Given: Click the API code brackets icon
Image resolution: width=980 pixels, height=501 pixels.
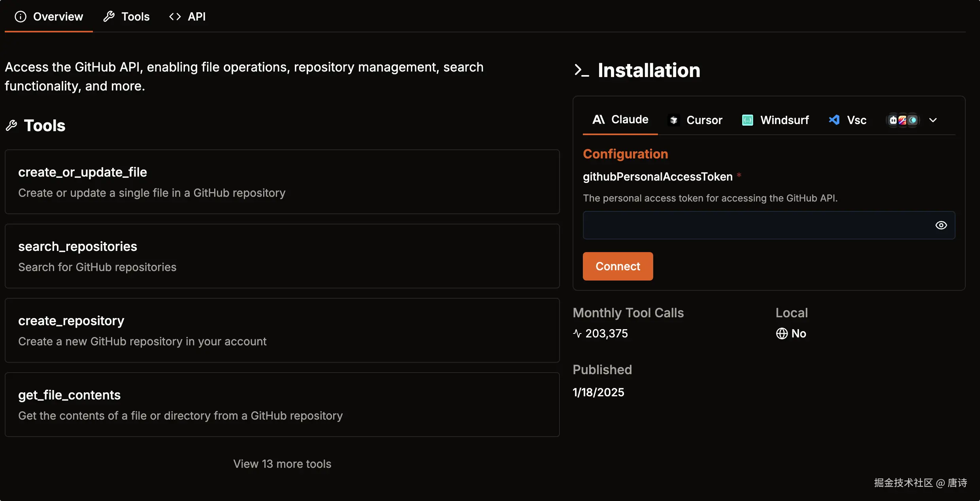Looking at the screenshot, I should [175, 17].
